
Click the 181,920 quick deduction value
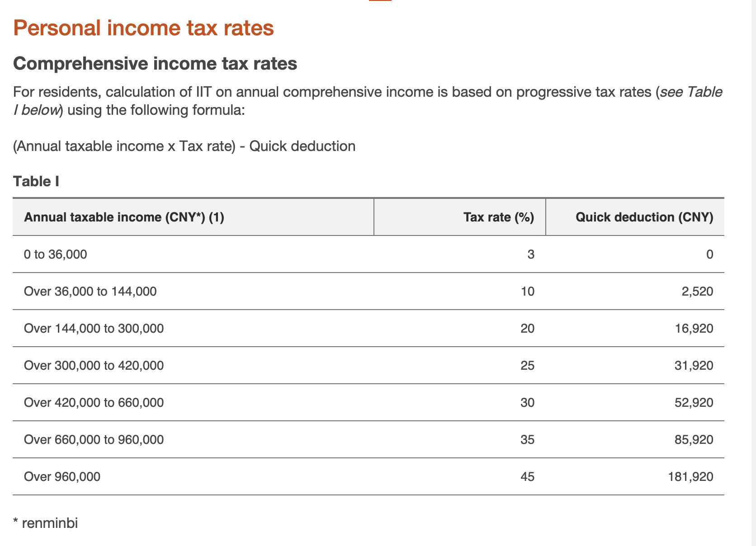pyautogui.click(x=690, y=477)
